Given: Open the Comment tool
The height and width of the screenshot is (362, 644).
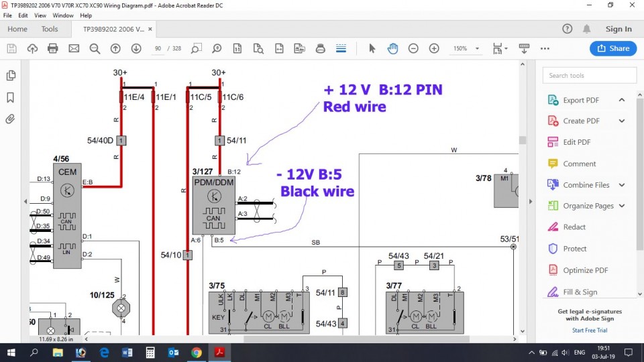Looking at the screenshot, I should click(579, 164).
